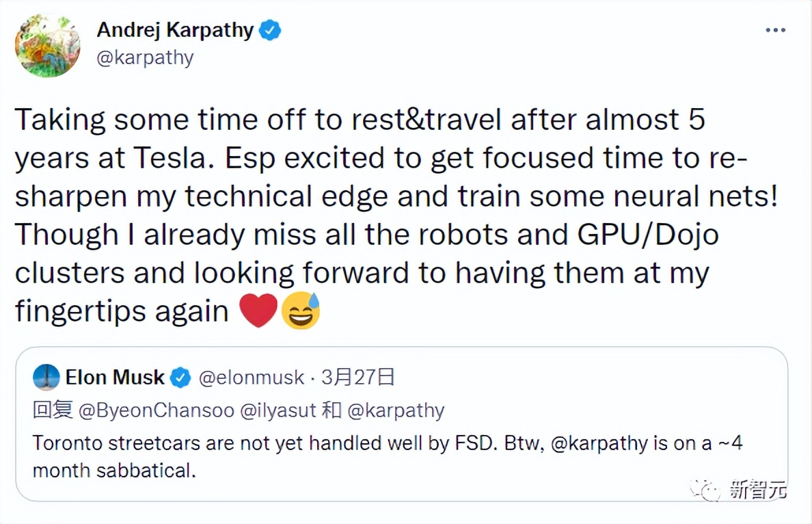This screenshot has height=524, width=812.
Task: Click the name Elon Musk in quoted tweet
Action: pos(115,377)
